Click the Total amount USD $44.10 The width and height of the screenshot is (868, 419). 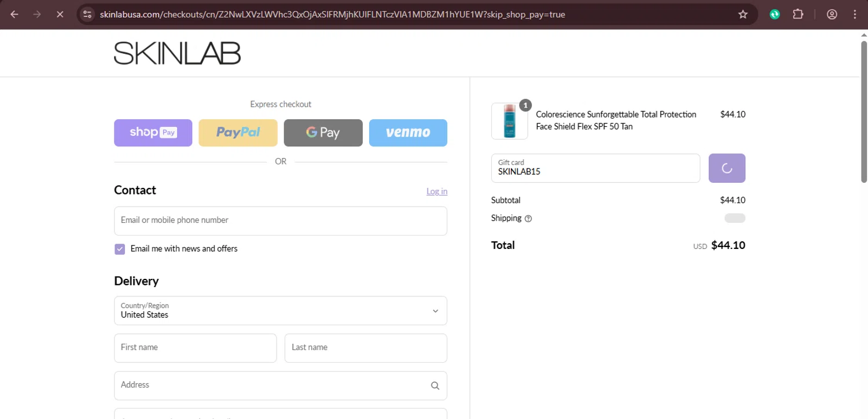(x=719, y=245)
